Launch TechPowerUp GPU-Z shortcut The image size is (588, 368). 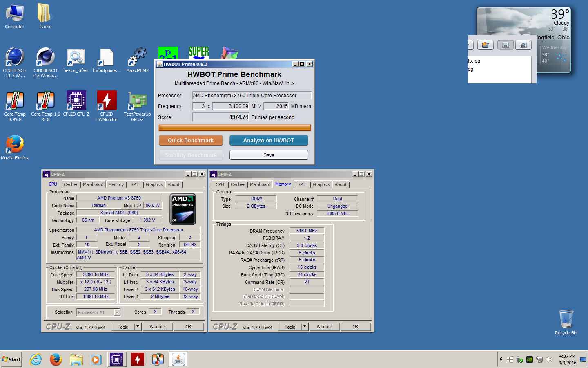click(x=137, y=106)
